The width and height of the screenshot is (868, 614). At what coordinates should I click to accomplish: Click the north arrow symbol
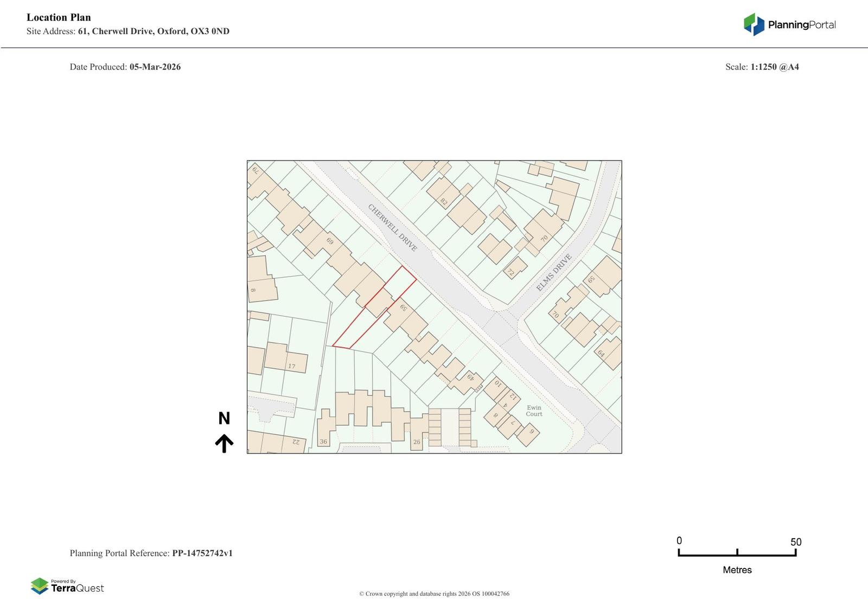(224, 443)
